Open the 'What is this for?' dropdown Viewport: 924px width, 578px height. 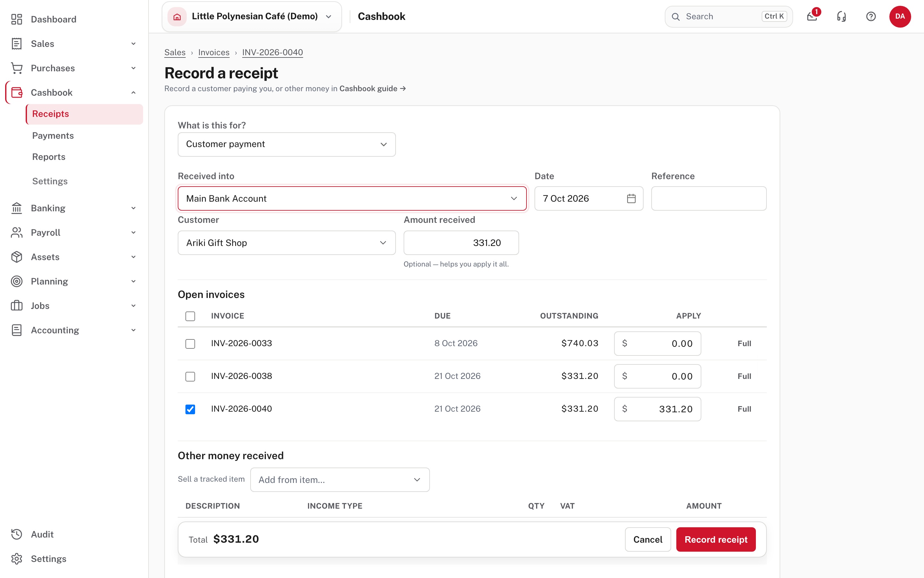pyautogui.click(x=287, y=144)
